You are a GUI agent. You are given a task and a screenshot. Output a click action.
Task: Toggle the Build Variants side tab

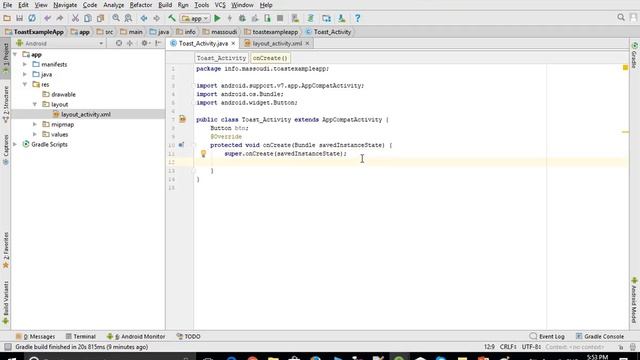coord(6,302)
